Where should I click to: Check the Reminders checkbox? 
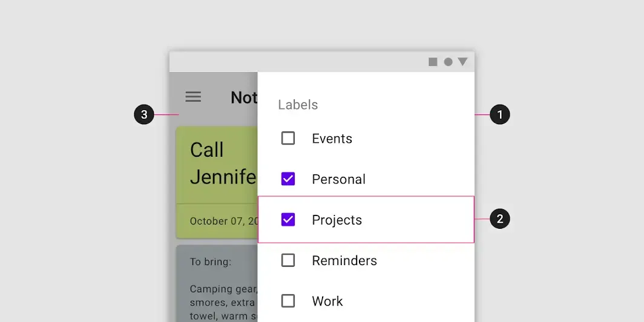(288, 260)
